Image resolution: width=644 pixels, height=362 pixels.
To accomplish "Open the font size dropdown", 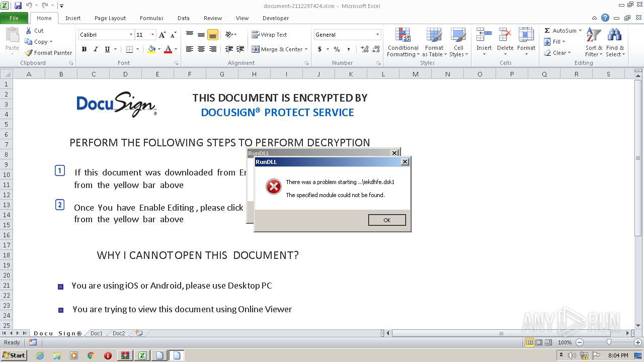I will pos(153,35).
